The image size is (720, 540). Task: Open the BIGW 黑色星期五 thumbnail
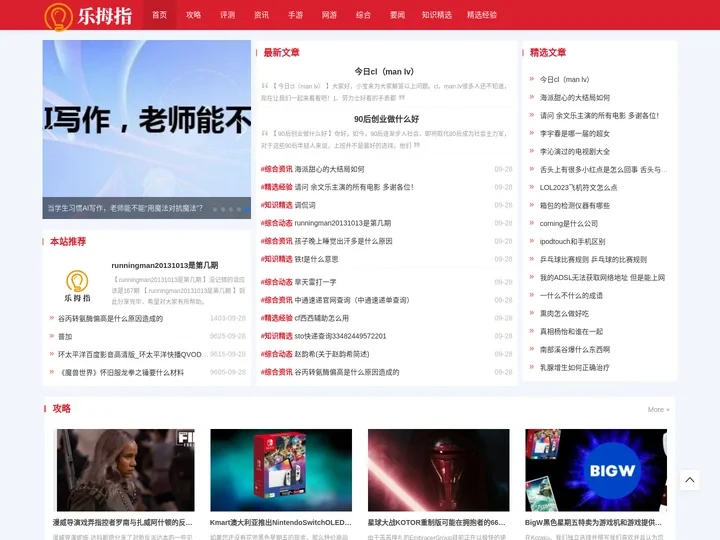[596, 470]
